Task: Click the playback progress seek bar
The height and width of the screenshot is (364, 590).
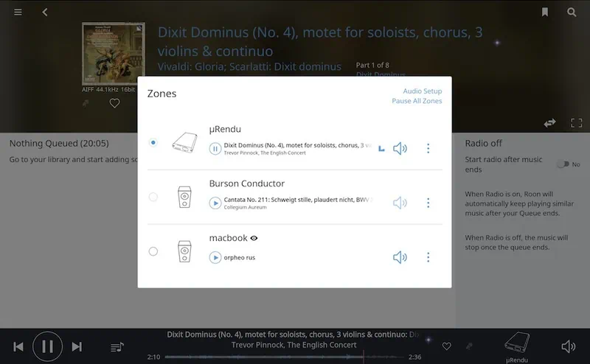Action: click(284, 357)
